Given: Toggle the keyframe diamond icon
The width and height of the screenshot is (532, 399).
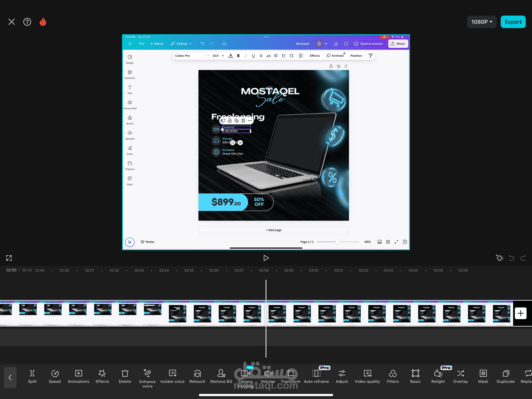Looking at the screenshot, I should (x=499, y=258).
